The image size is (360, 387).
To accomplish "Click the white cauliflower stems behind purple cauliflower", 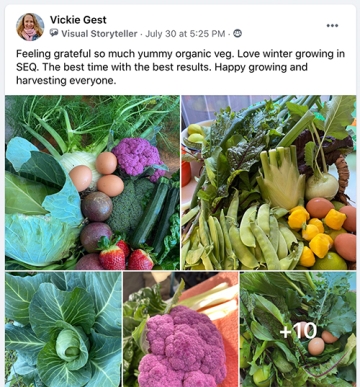I will click(x=210, y=300).
